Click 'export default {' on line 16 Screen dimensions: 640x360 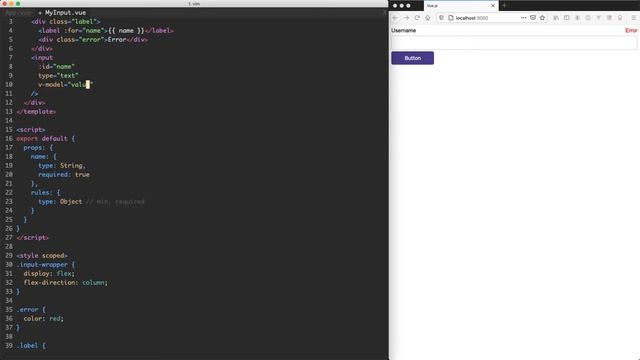pos(46,138)
